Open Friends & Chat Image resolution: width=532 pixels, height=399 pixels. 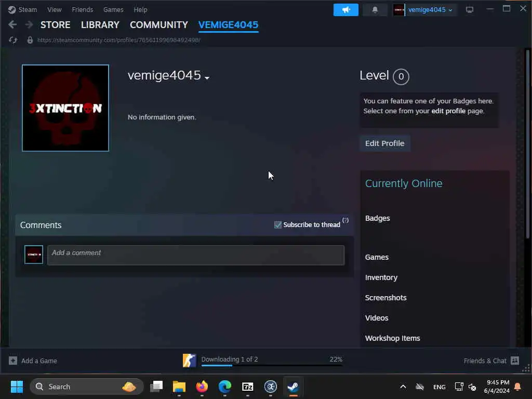(x=485, y=361)
